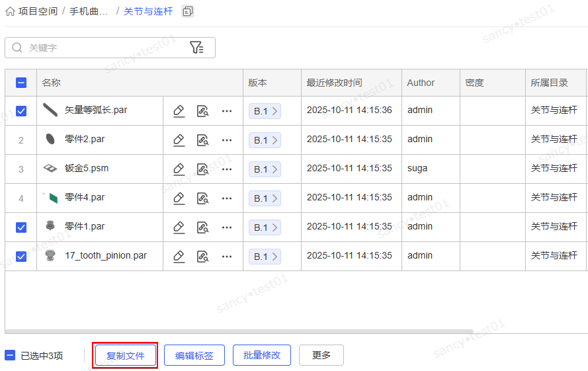Toggle the select-all checkbox in the table header
Screen dimensions: 588x371
(x=21, y=83)
